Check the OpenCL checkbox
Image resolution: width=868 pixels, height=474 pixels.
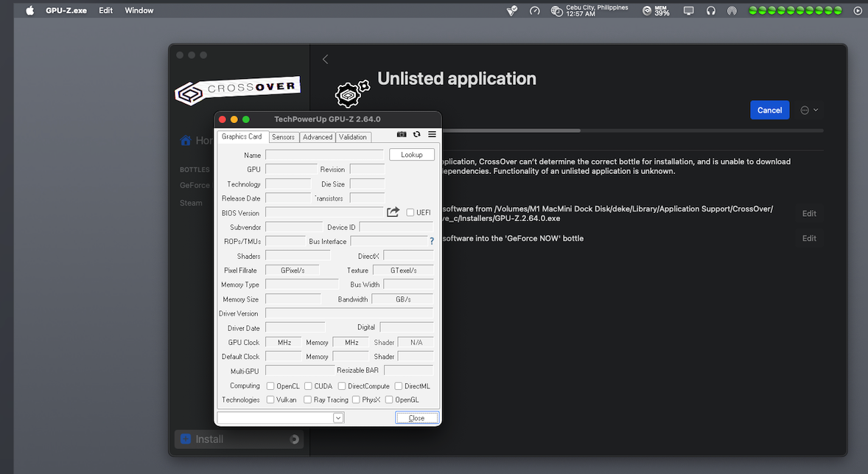[x=270, y=386]
